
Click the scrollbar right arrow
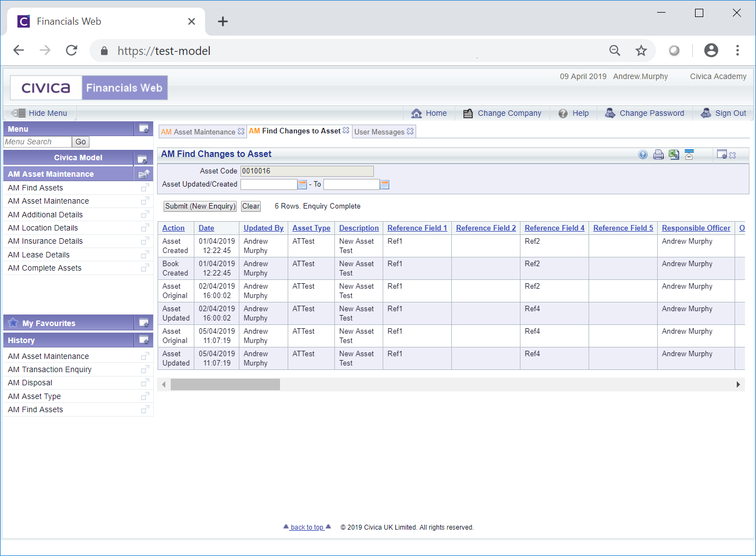pyautogui.click(x=738, y=384)
